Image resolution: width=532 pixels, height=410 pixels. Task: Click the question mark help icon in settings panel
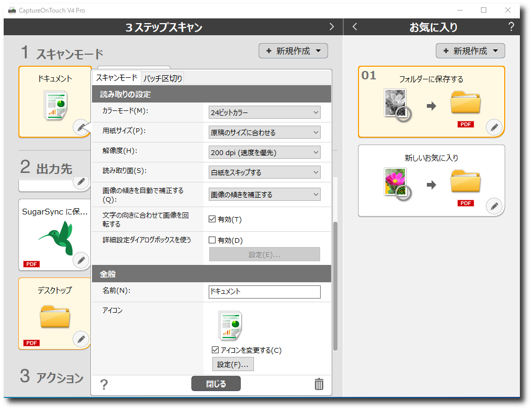point(104,385)
